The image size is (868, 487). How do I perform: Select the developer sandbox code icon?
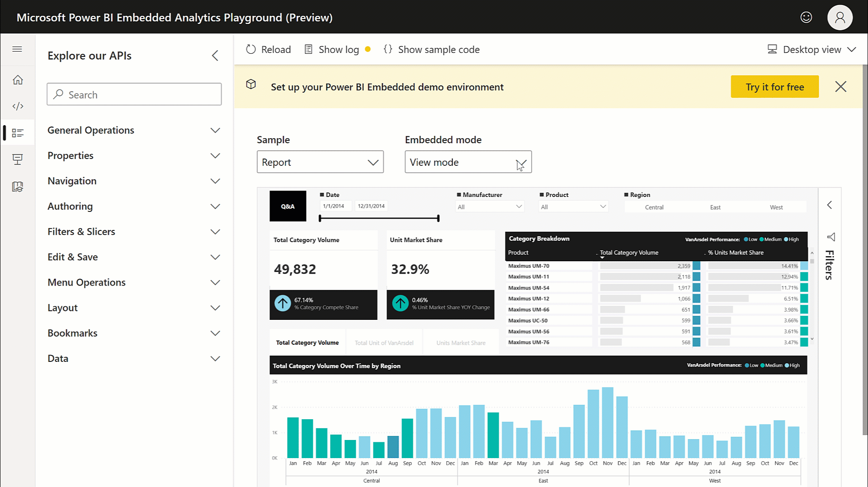(17, 106)
